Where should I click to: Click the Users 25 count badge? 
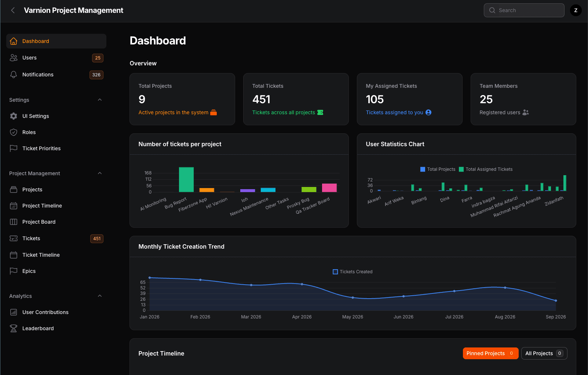[98, 58]
